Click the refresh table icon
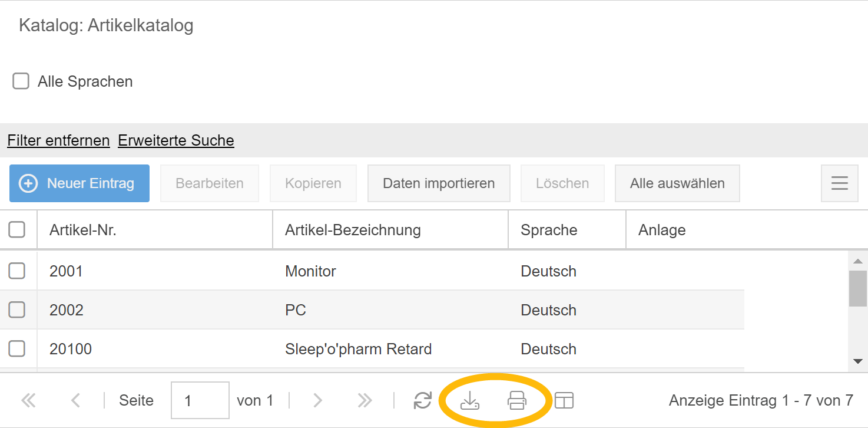The width and height of the screenshot is (868, 428). (x=422, y=401)
